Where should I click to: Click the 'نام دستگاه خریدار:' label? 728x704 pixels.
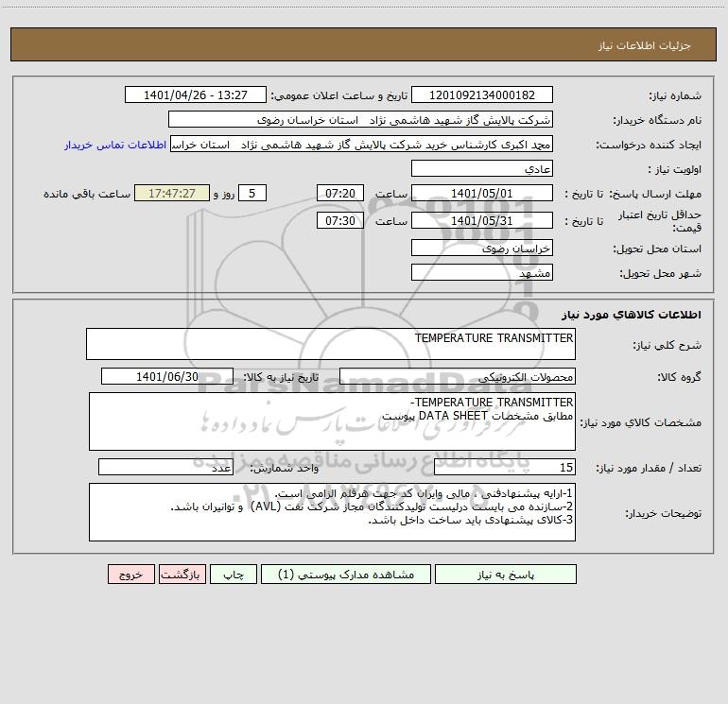coord(657,121)
